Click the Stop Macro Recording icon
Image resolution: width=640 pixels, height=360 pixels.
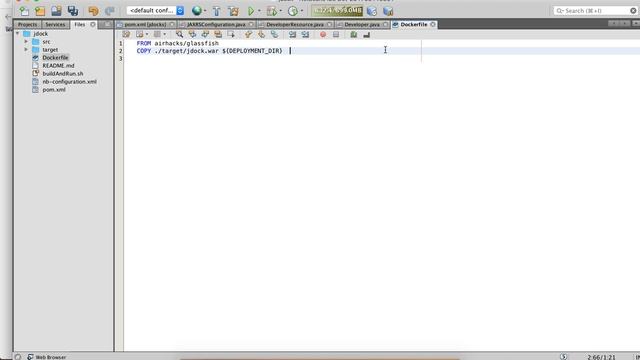point(336,35)
